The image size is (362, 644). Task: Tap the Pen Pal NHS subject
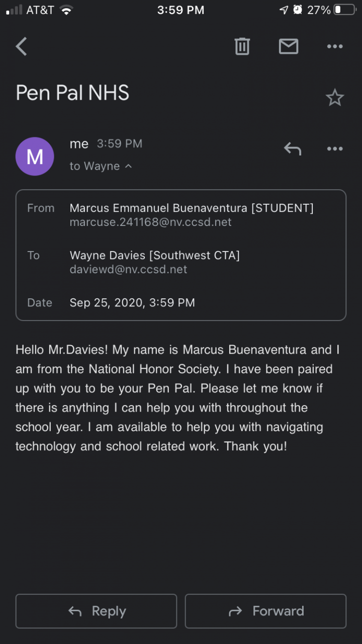(x=72, y=93)
